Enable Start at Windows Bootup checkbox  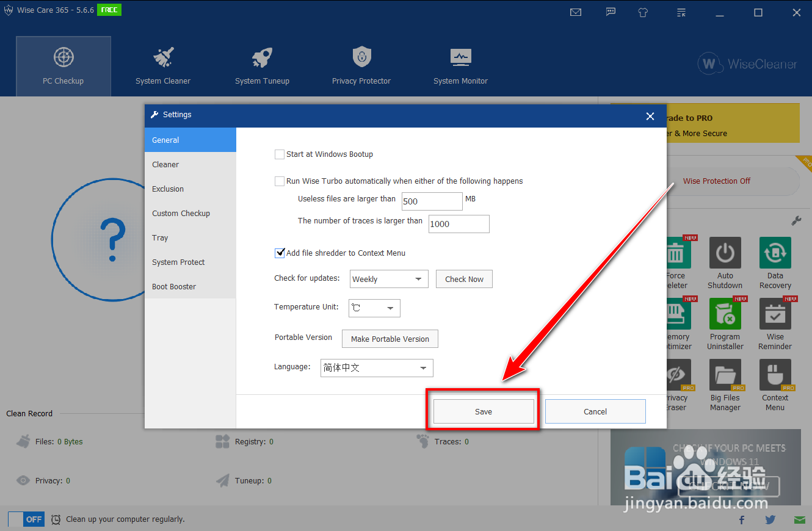[280, 154]
